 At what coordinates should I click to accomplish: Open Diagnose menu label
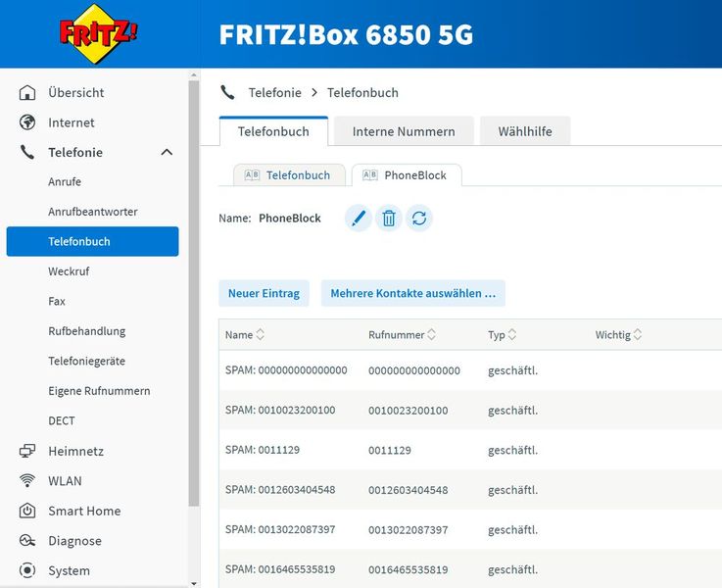pos(75,541)
